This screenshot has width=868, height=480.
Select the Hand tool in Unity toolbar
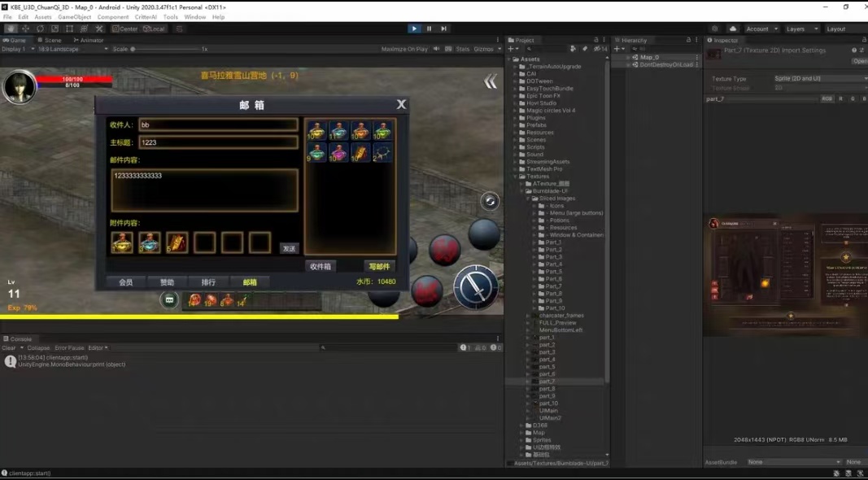tap(11, 28)
